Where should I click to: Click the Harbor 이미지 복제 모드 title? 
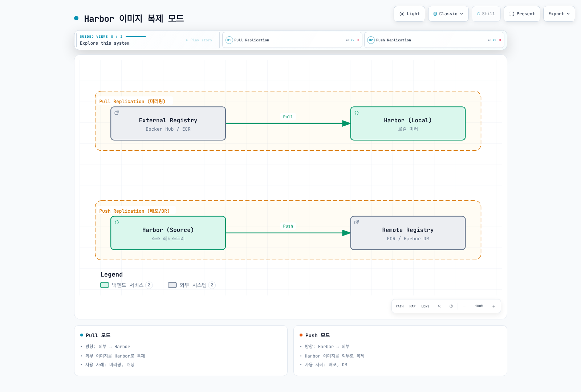134,19
